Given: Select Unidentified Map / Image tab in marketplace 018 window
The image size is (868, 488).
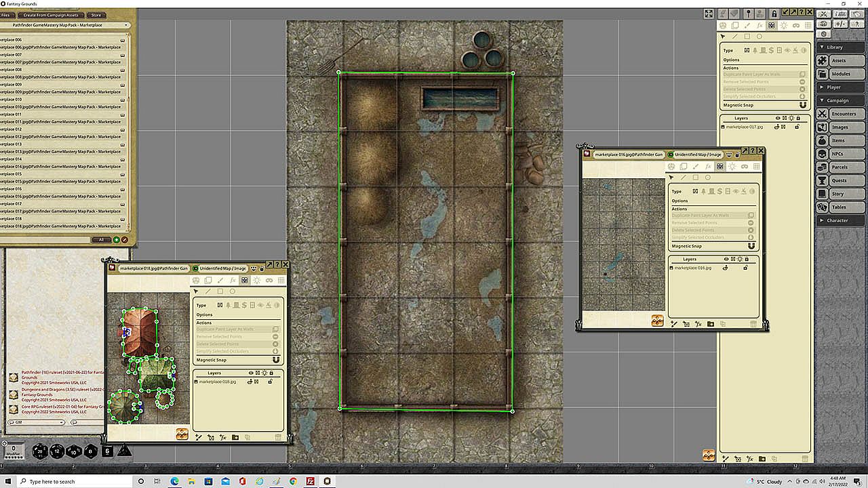Looking at the screenshot, I should [224, 268].
